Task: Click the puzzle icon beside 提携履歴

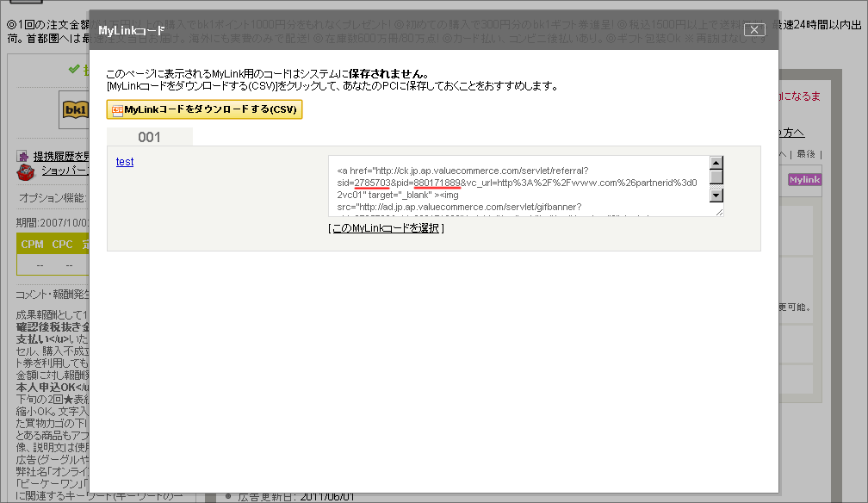Action: (22, 156)
